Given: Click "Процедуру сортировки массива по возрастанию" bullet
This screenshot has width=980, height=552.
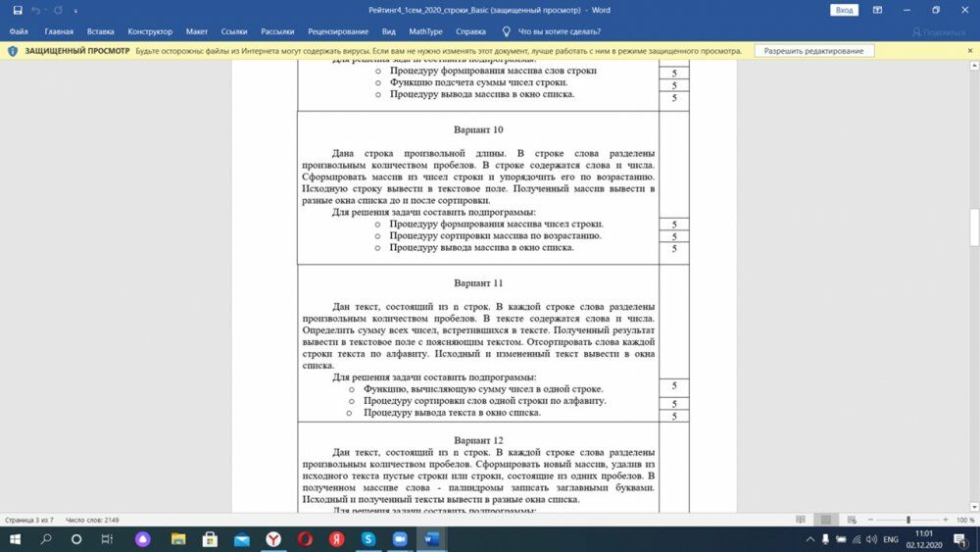Looking at the screenshot, I should [x=495, y=235].
